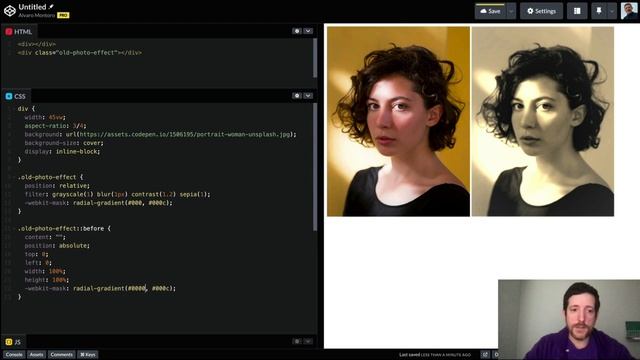The height and width of the screenshot is (360, 640).
Task: Show the Keys shortcuts button
Action: [87, 354]
